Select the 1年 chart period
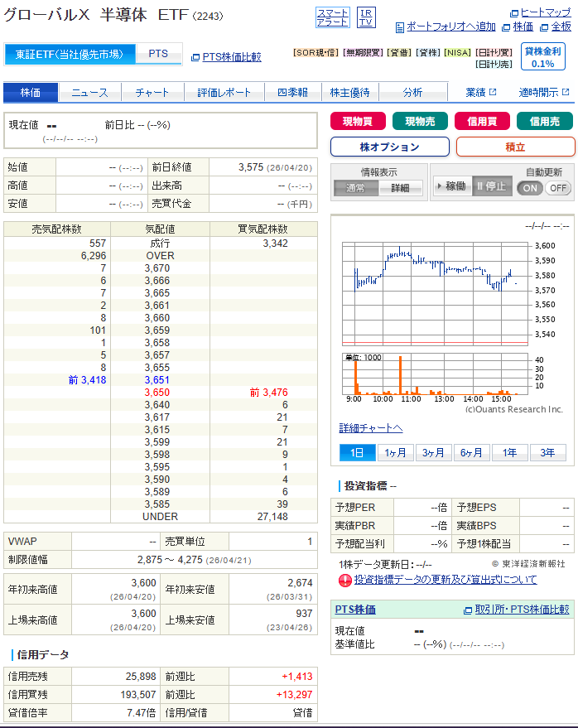Screen dimensions: 578x728 click(x=509, y=452)
